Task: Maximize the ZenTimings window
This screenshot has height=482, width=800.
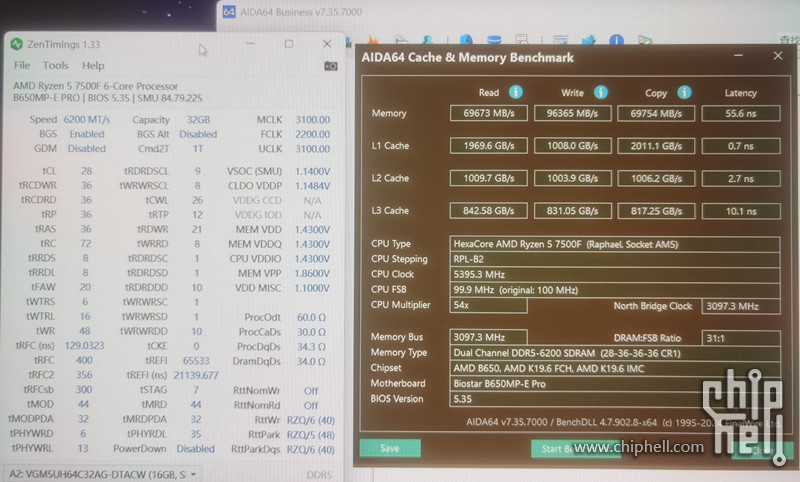Action: [289, 44]
